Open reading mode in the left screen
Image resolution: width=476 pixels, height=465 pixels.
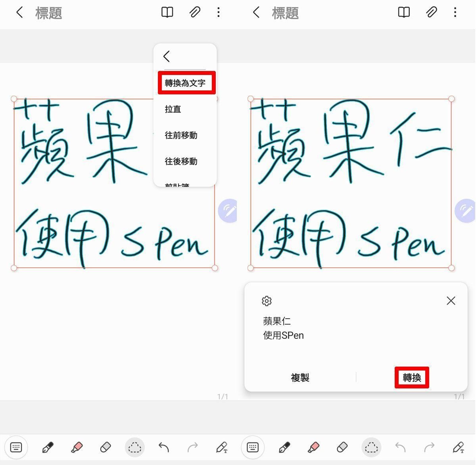tap(168, 12)
